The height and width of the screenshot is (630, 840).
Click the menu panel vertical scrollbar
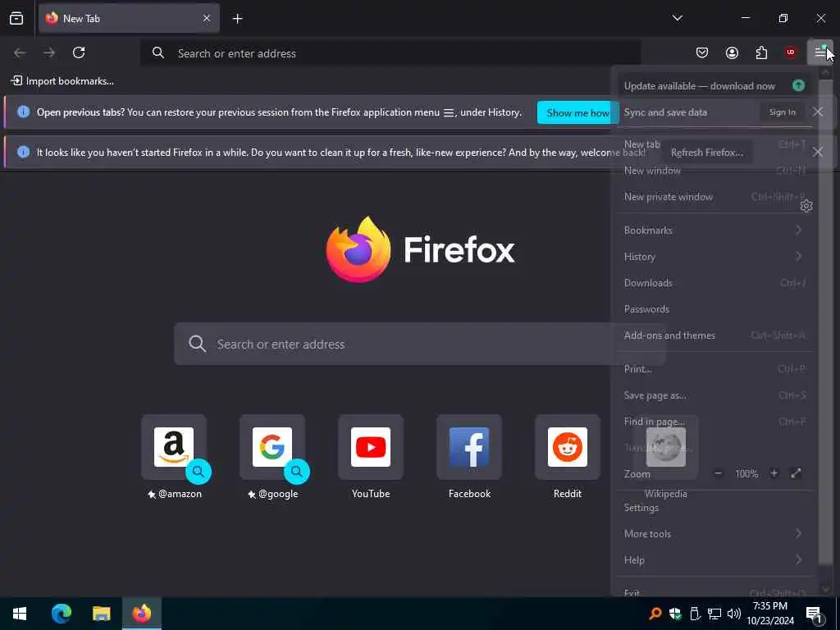(x=825, y=322)
